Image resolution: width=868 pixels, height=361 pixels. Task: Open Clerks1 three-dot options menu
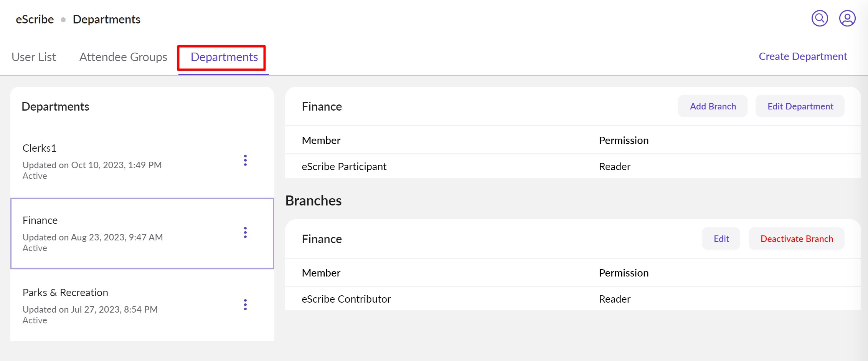245,160
